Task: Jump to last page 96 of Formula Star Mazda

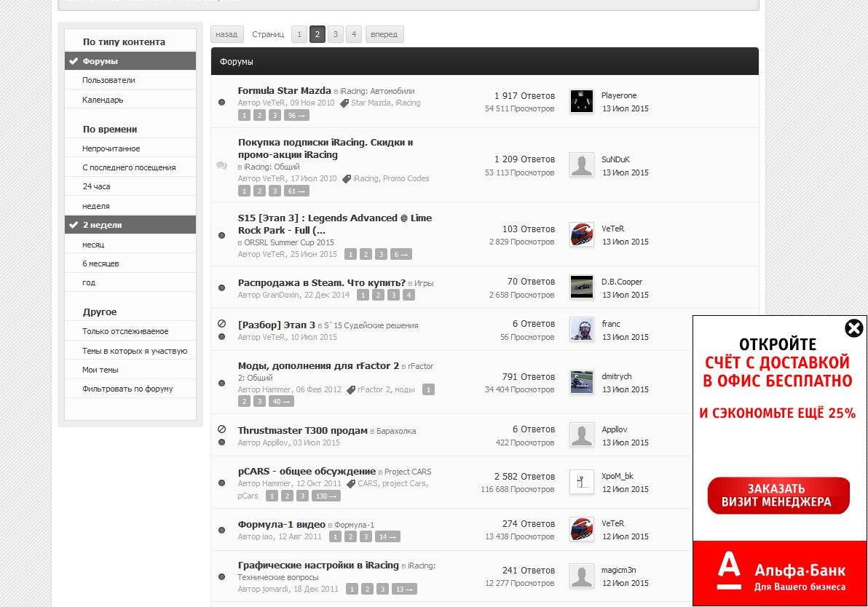Action: pos(296,116)
